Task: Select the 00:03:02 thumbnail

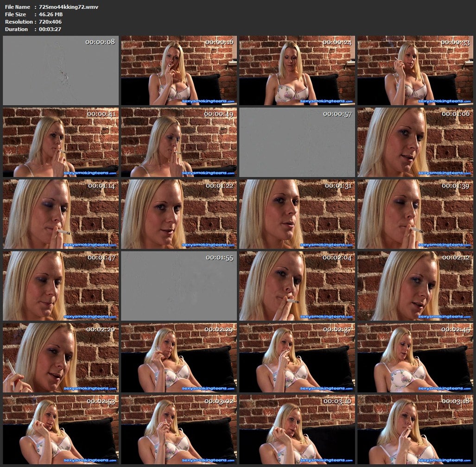Action: [x=179, y=429]
